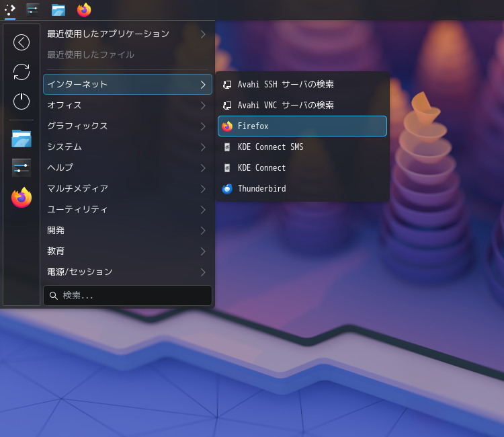Launch Firefox from the インターネット submenu
The image size is (504, 437).
(x=302, y=126)
